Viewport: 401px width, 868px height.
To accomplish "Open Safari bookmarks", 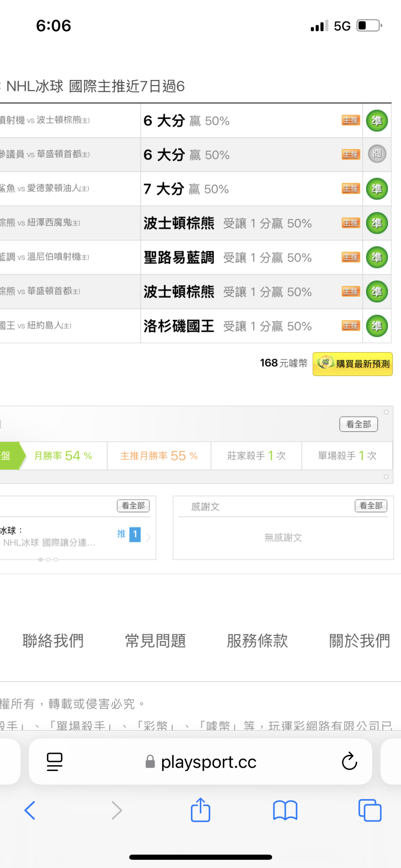I will coord(285,810).
